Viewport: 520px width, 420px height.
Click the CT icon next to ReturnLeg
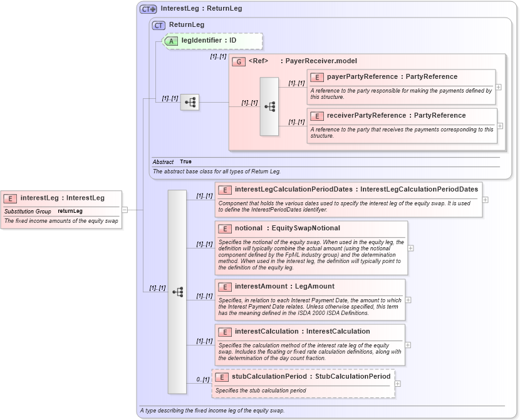point(159,26)
